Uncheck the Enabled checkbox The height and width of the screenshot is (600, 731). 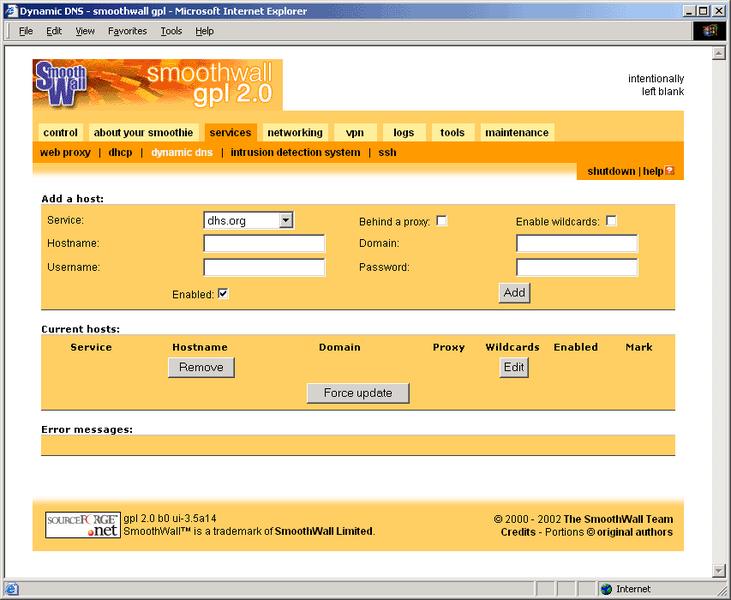pos(223,294)
